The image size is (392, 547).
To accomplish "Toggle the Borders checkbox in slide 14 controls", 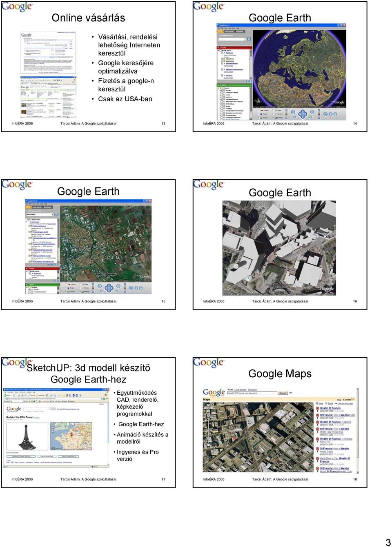I will tap(273, 114).
